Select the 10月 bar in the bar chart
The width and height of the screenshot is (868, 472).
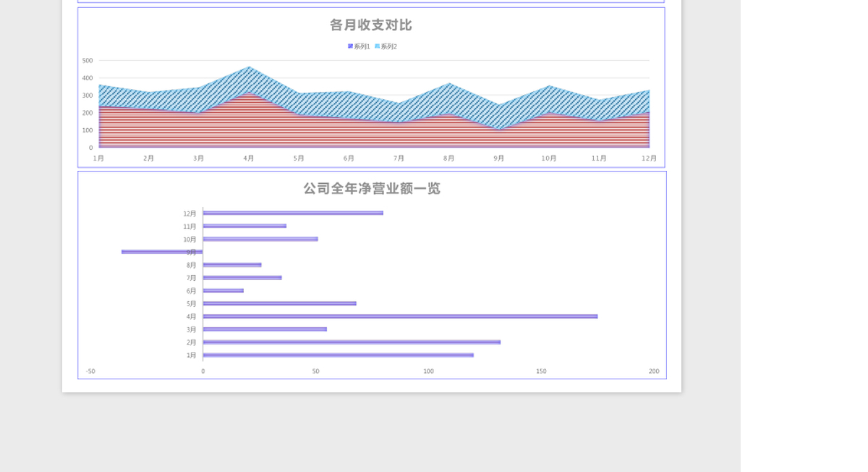[260, 239]
